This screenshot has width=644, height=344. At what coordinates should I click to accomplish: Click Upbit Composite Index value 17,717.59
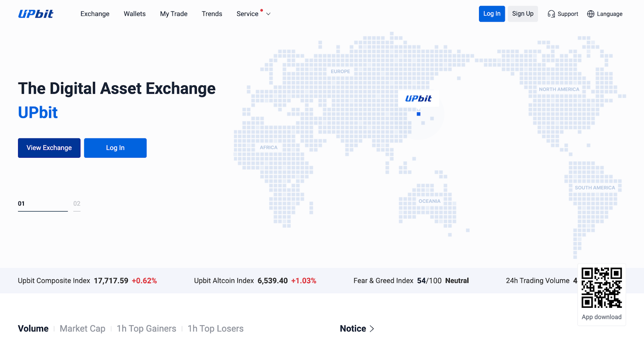[x=111, y=281]
